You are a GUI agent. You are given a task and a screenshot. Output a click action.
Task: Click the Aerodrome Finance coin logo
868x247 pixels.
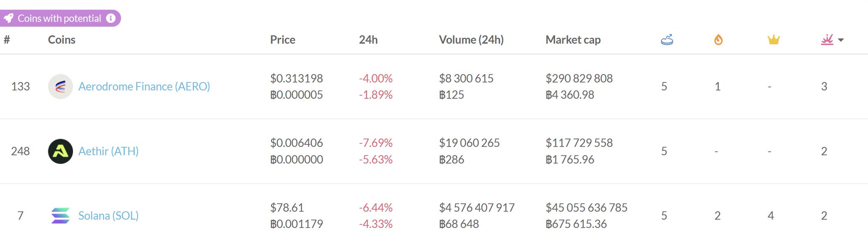click(x=60, y=87)
